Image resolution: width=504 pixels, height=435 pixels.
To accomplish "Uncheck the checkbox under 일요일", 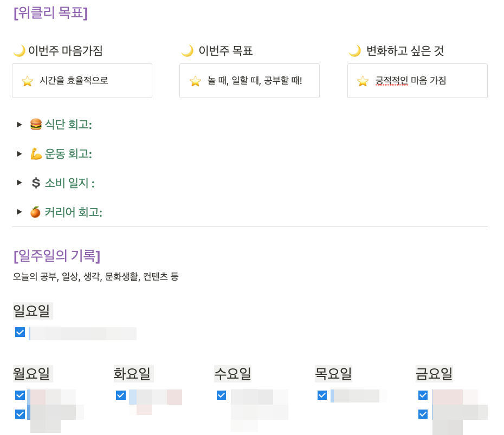I will click(20, 332).
